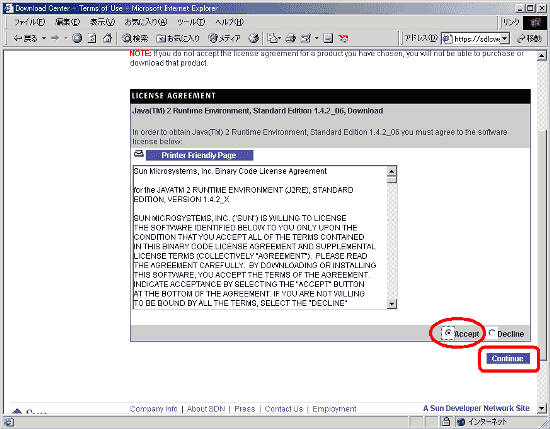
Task: Click the refresh page icon
Action: tap(92, 38)
